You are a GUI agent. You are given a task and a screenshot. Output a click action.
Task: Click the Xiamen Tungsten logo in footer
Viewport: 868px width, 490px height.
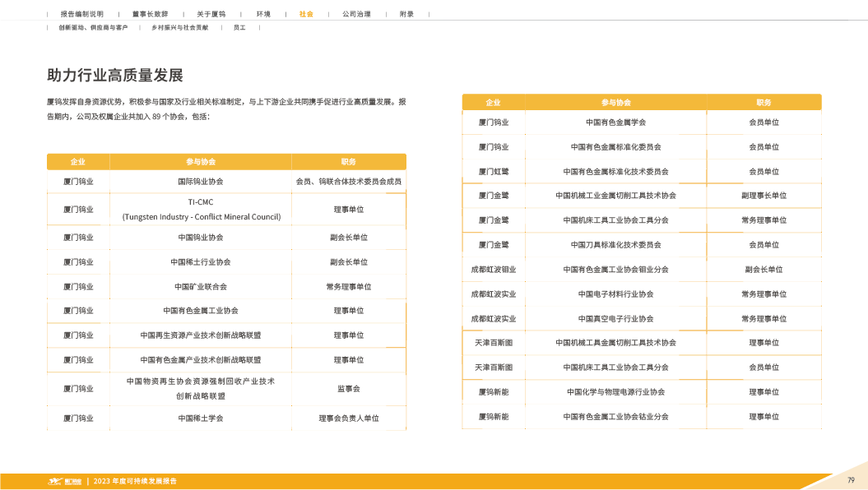click(64, 481)
